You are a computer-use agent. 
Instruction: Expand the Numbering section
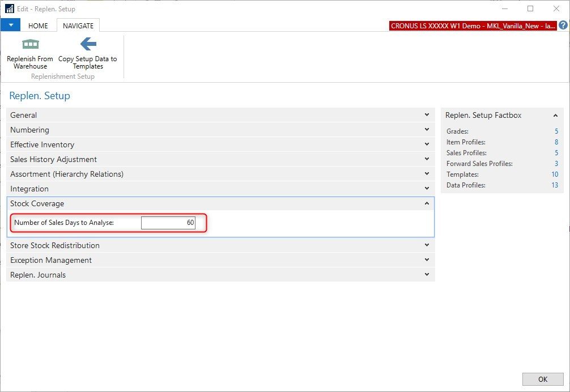pyautogui.click(x=427, y=130)
